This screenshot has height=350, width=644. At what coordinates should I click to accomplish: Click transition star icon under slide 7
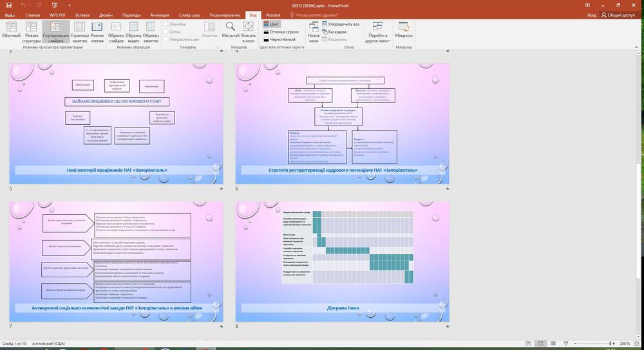(222, 326)
